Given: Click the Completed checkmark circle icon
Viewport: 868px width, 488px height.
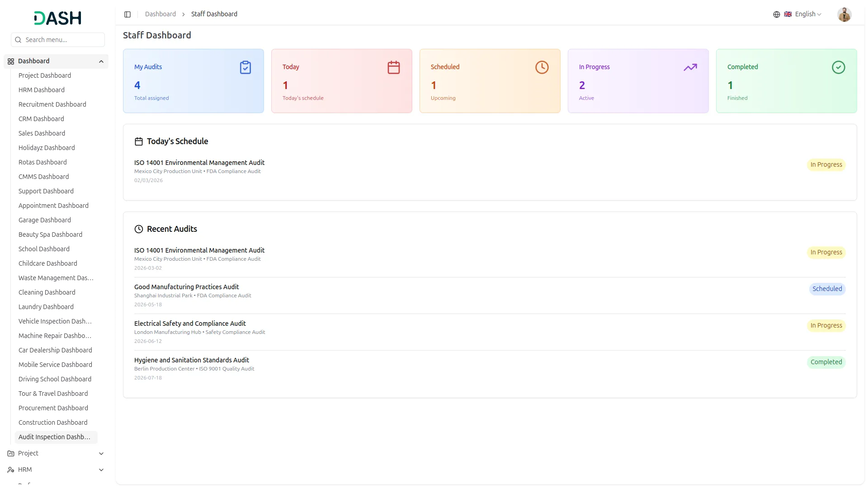Looking at the screenshot, I should (x=838, y=67).
